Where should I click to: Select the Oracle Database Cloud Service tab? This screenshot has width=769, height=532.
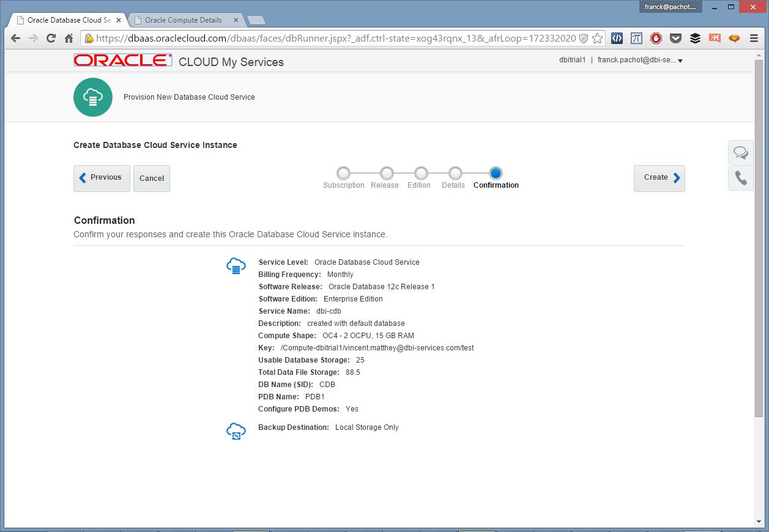(x=69, y=20)
